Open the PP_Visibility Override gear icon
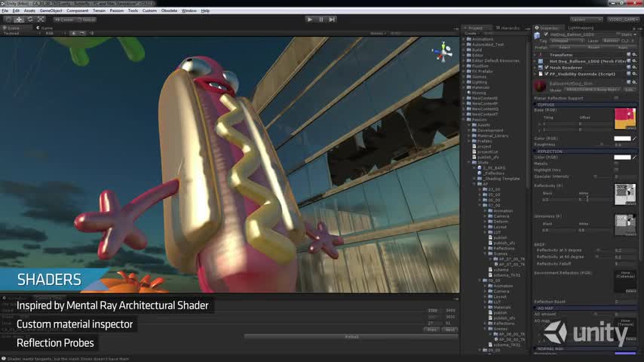The image size is (644, 362). 634,74
